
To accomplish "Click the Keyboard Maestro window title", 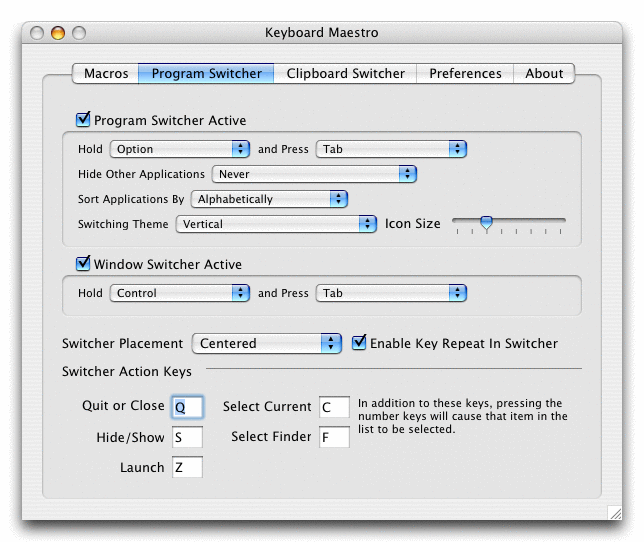I will pyautogui.click(x=322, y=32).
